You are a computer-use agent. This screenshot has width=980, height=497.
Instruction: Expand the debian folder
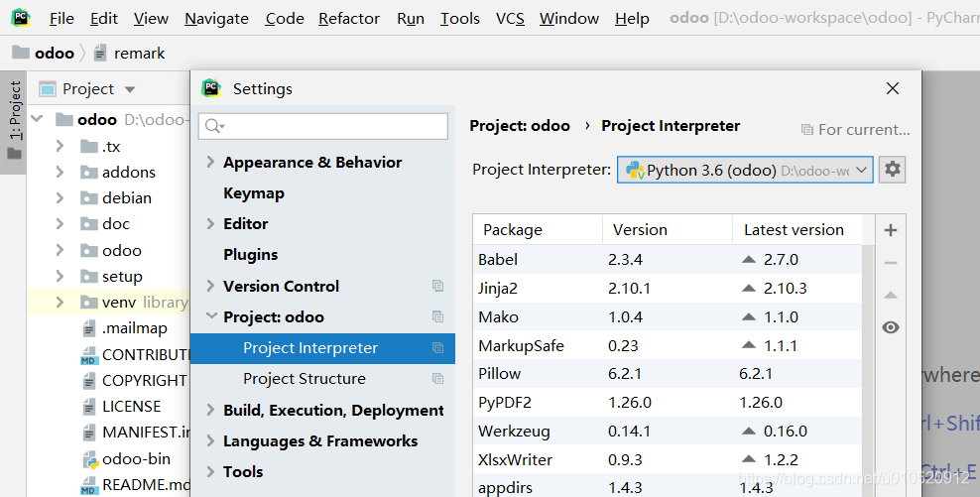pos(60,197)
